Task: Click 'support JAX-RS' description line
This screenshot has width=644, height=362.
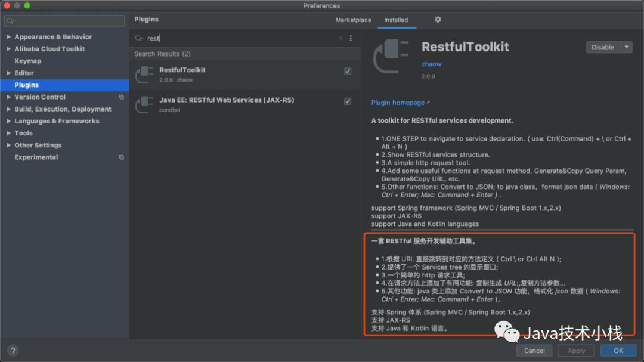Action: [x=396, y=216]
